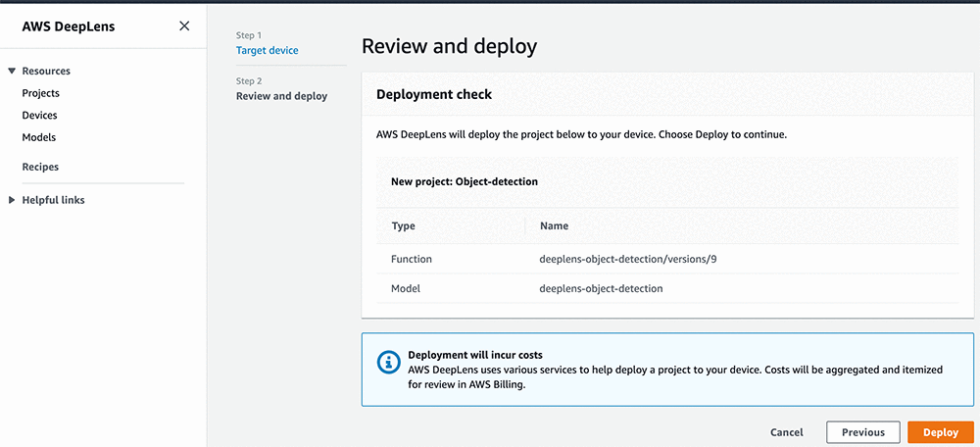The width and height of the screenshot is (980, 447).
Task: Collapse the Resources section triangle
Action: coord(11,72)
